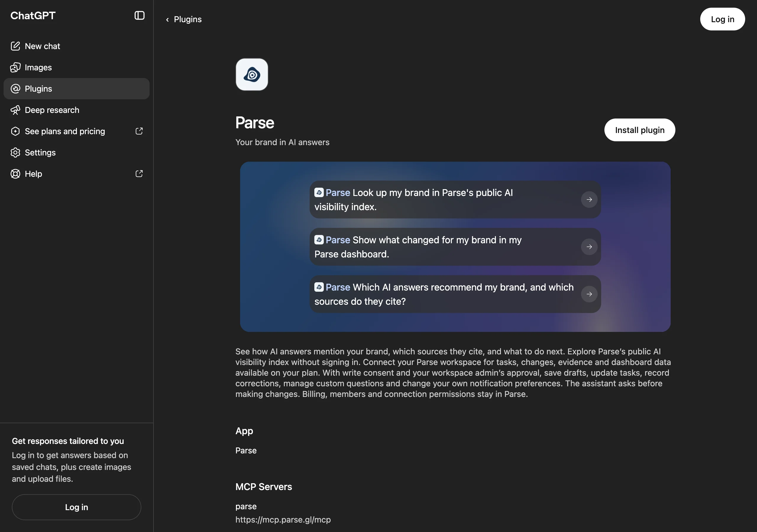The image size is (757, 532).
Task: Click the See plans and pricing icon
Action: point(15,131)
